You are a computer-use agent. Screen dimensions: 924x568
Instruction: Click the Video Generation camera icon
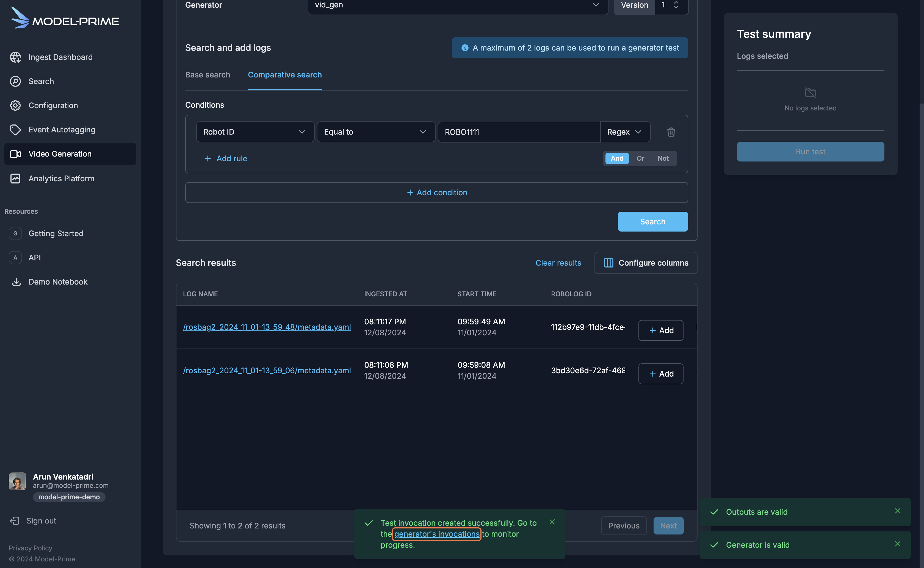(x=15, y=154)
